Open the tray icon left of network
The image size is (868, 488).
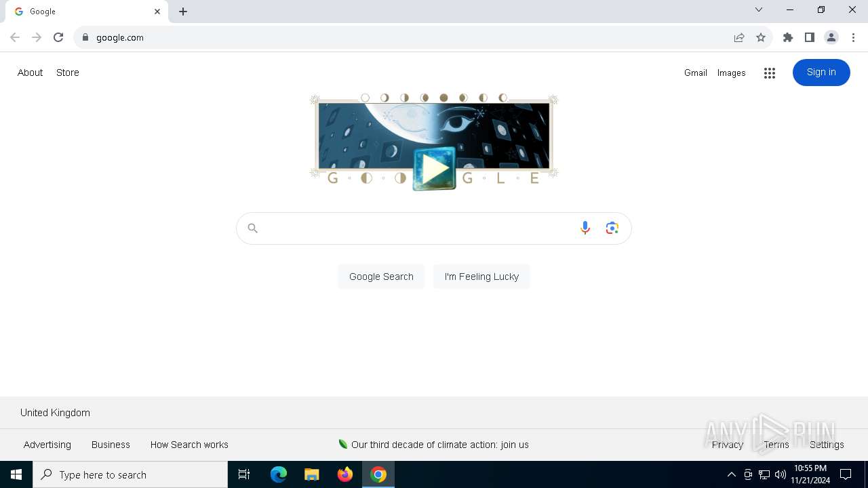click(x=748, y=474)
